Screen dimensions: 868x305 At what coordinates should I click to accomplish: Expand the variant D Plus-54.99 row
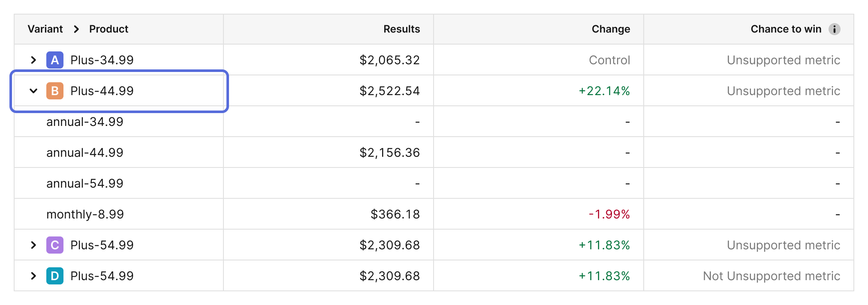pyautogui.click(x=33, y=276)
